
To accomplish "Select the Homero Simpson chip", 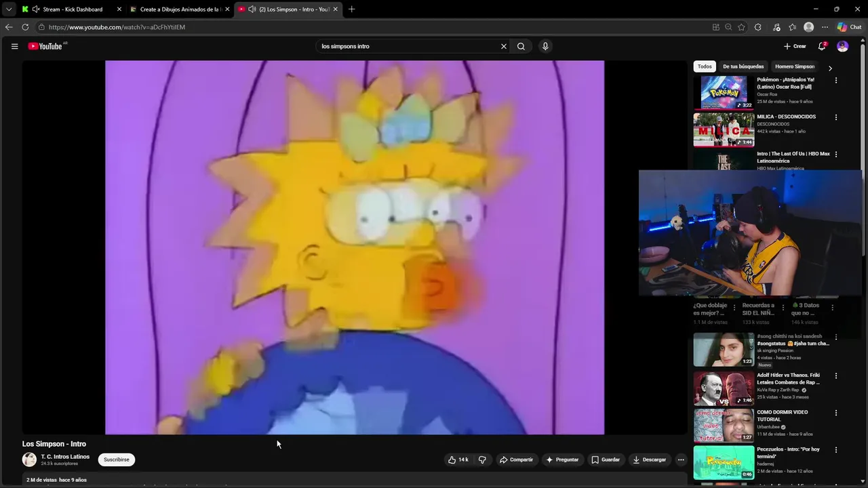I will 795,66.
